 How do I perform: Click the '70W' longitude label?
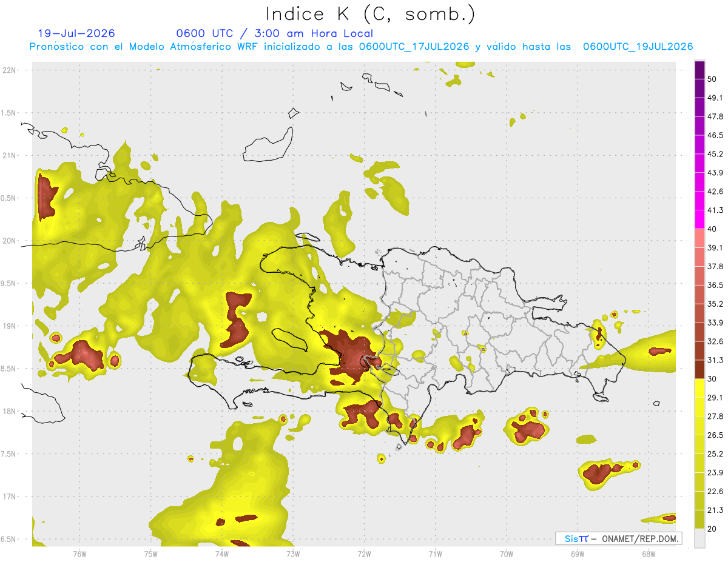pyautogui.click(x=506, y=554)
